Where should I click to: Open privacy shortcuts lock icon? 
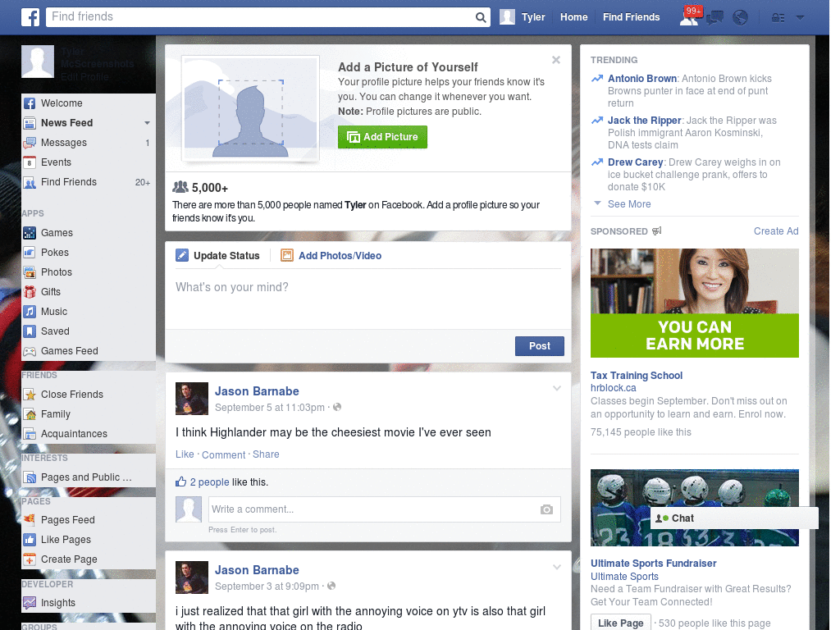tap(778, 18)
